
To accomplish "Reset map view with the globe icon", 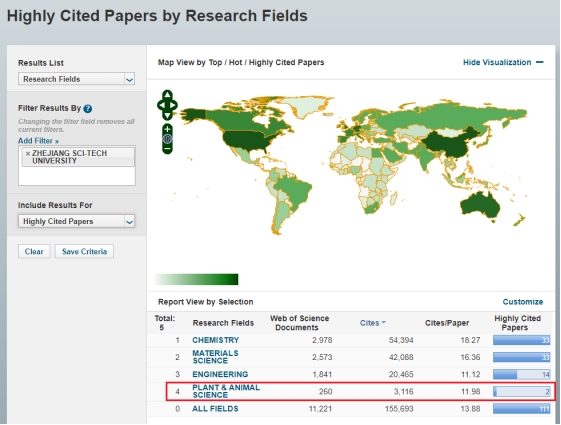I will coord(167,139).
